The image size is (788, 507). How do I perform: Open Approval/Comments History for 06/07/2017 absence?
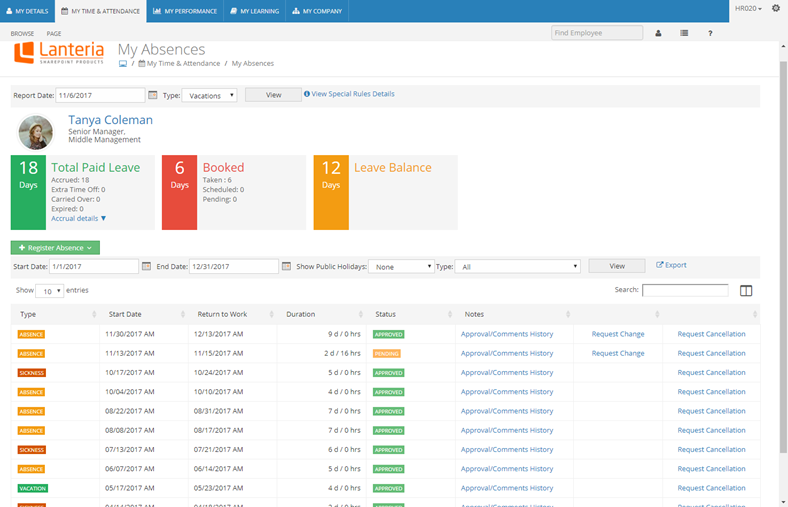507,469
